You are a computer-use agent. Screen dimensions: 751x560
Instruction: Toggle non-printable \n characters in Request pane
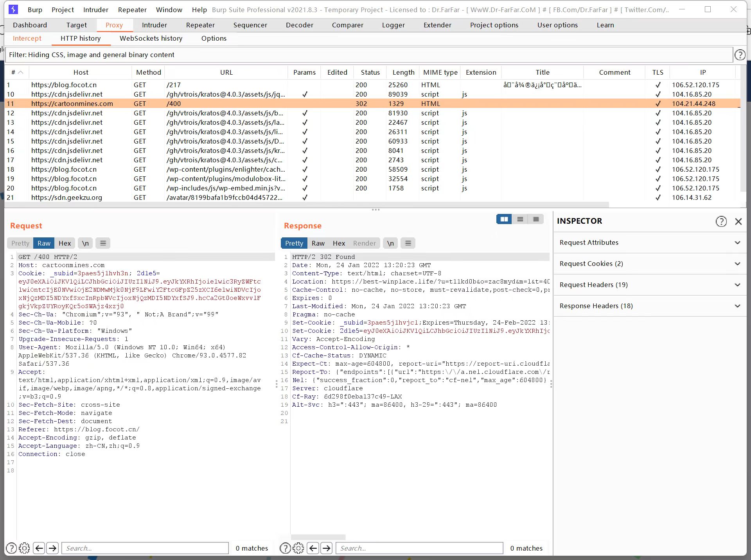pyautogui.click(x=85, y=243)
